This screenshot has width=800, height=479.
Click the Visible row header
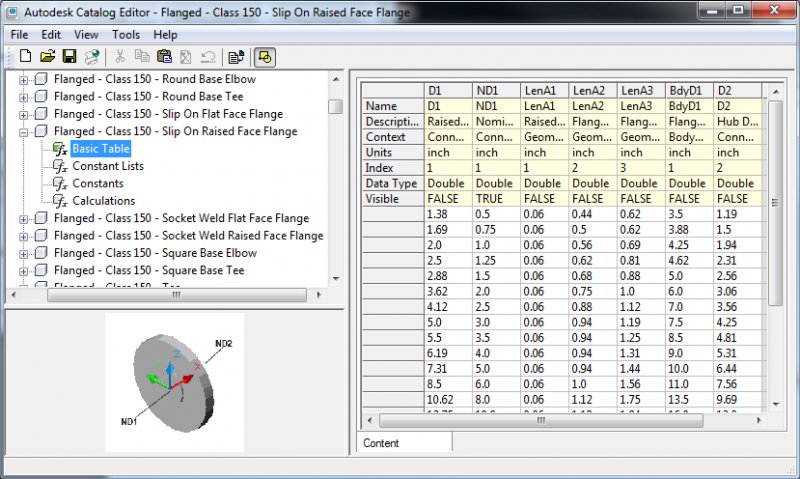coord(392,199)
